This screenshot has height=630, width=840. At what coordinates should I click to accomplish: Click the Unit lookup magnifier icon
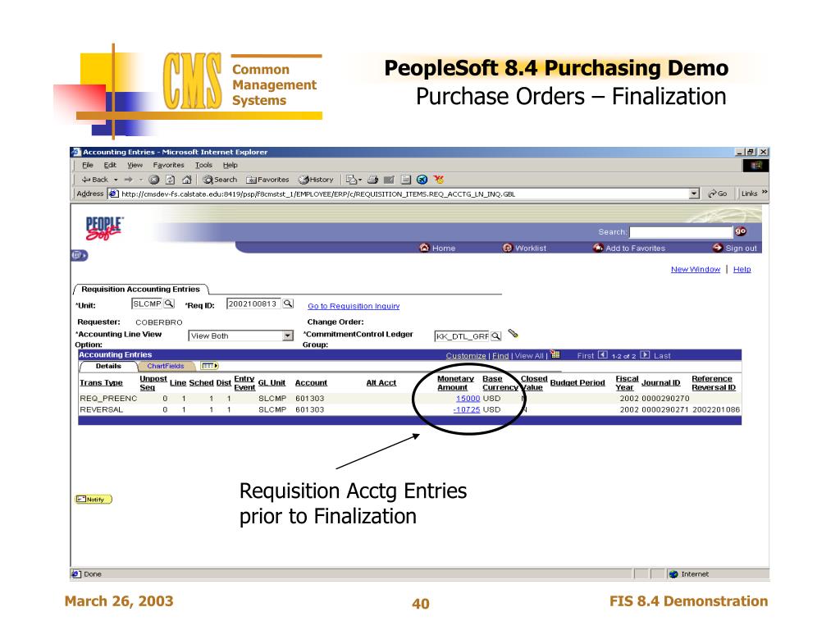tap(169, 304)
